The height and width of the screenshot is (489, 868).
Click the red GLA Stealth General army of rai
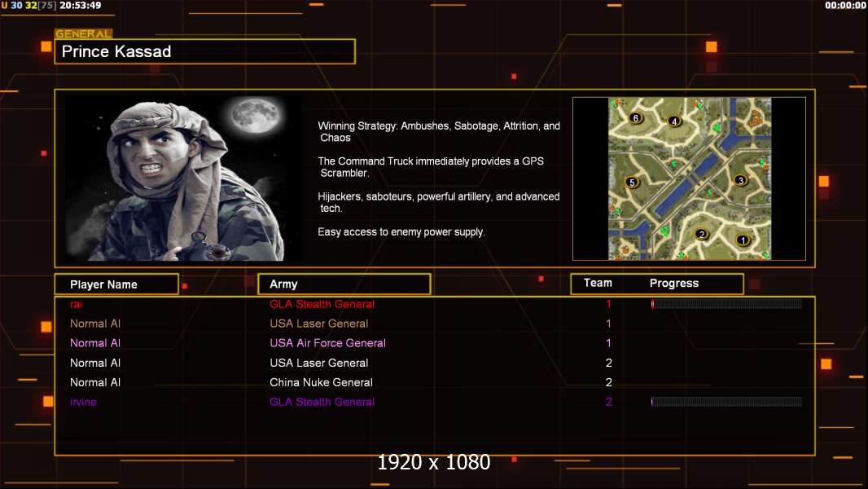(x=322, y=304)
